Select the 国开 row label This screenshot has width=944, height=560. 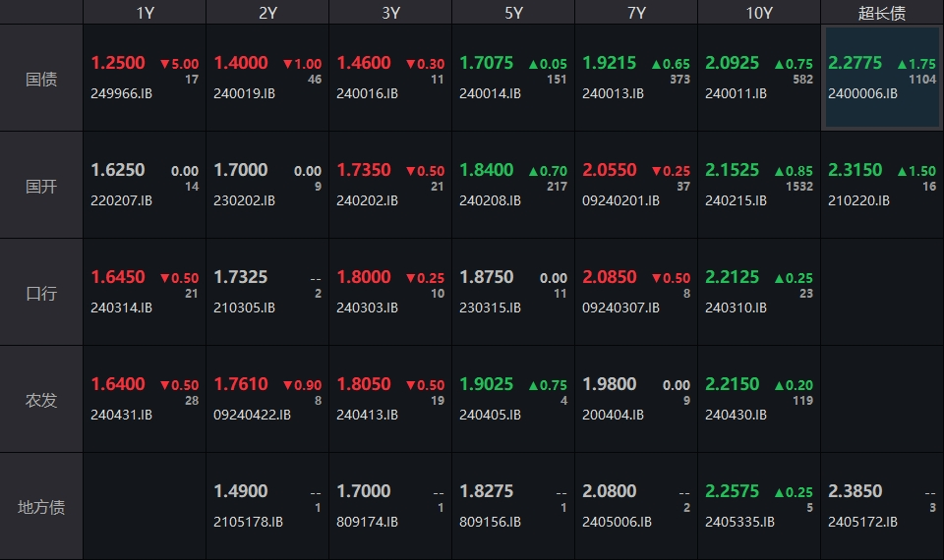coord(41,186)
